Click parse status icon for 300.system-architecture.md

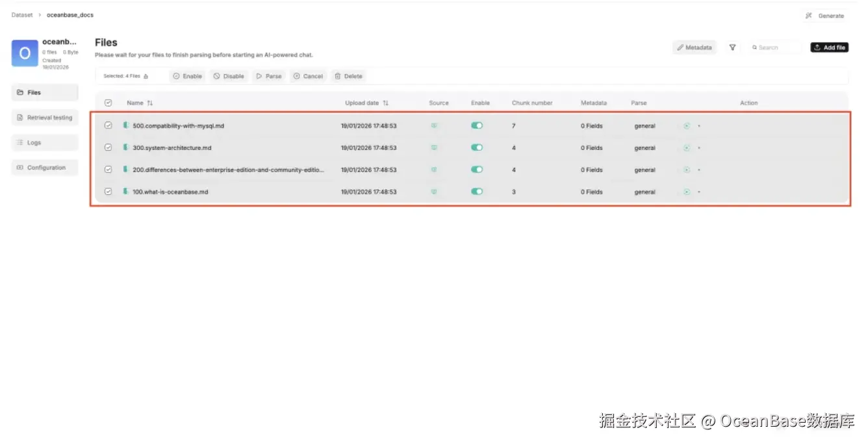(687, 148)
